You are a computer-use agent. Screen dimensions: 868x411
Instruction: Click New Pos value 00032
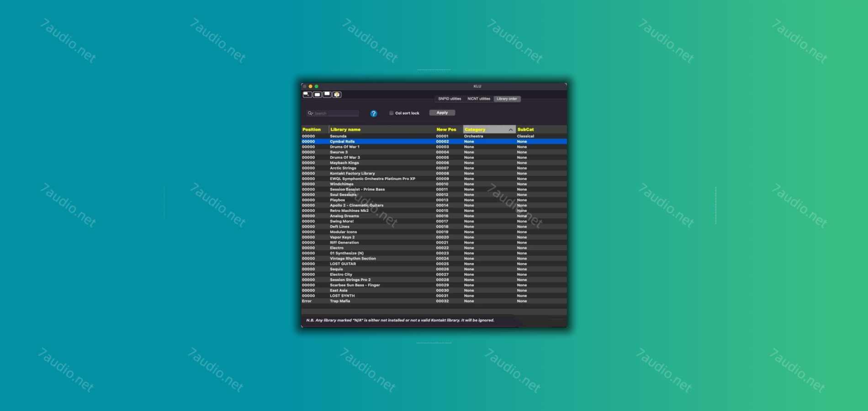click(x=442, y=301)
